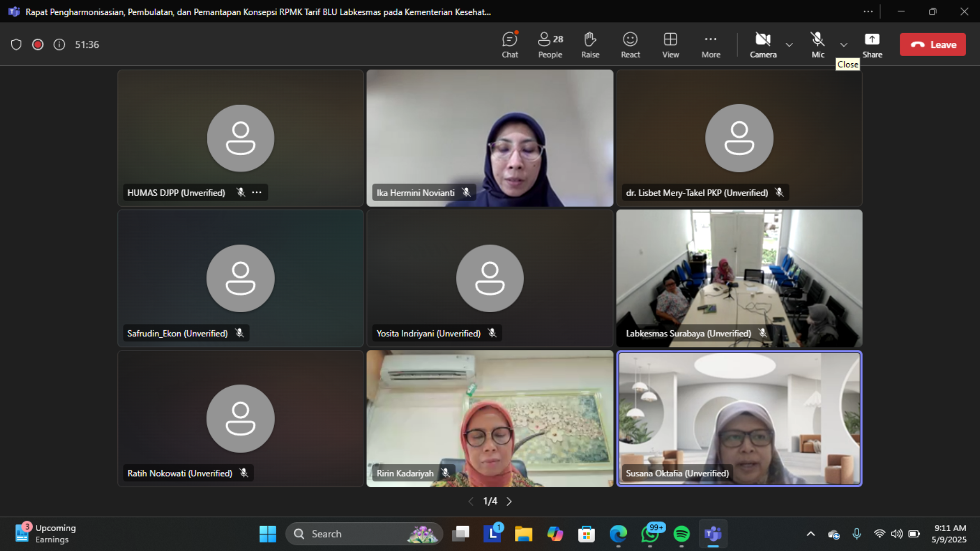Open Task View on the taskbar
The width and height of the screenshot is (980, 551).
click(460, 534)
